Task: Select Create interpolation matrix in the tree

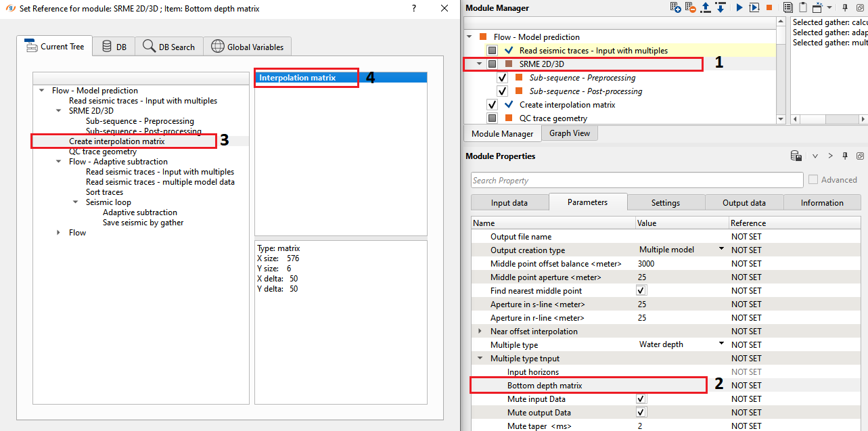Action: [116, 141]
